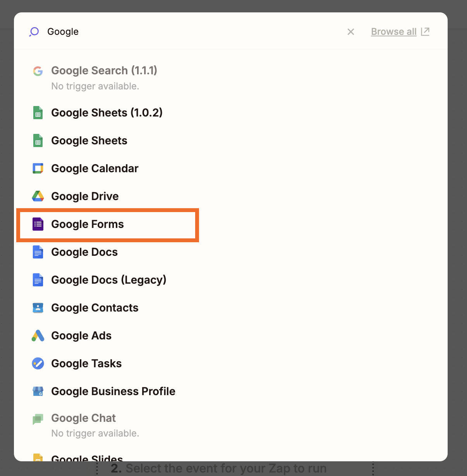Click the Google Docs icon
Image resolution: width=467 pixels, height=476 pixels.
click(38, 252)
